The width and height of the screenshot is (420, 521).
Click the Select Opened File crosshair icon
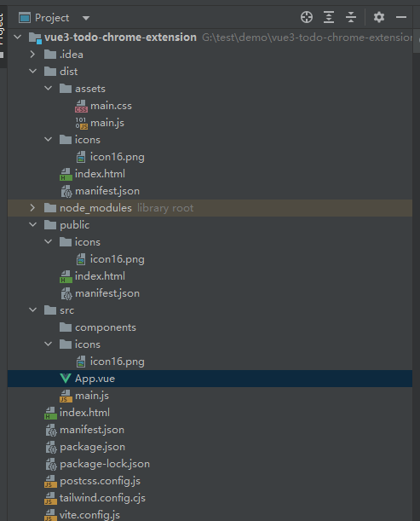307,17
